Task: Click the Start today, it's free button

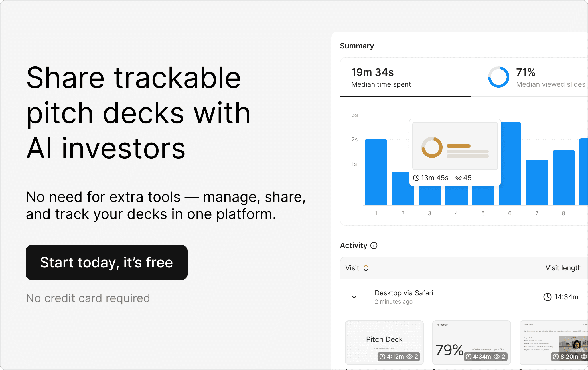Action: point(107,263)
